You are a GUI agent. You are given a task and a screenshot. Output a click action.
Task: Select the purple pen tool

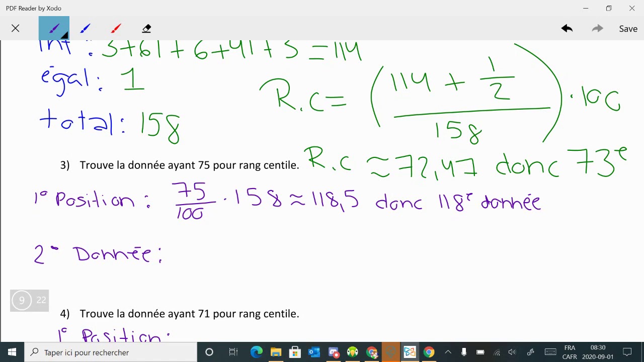coord(54,29)
